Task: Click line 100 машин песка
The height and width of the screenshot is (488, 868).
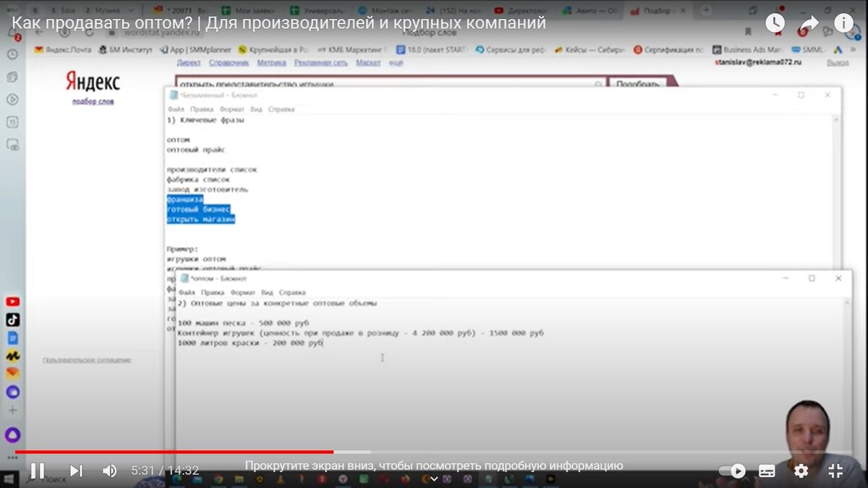Action: (243, 323)
